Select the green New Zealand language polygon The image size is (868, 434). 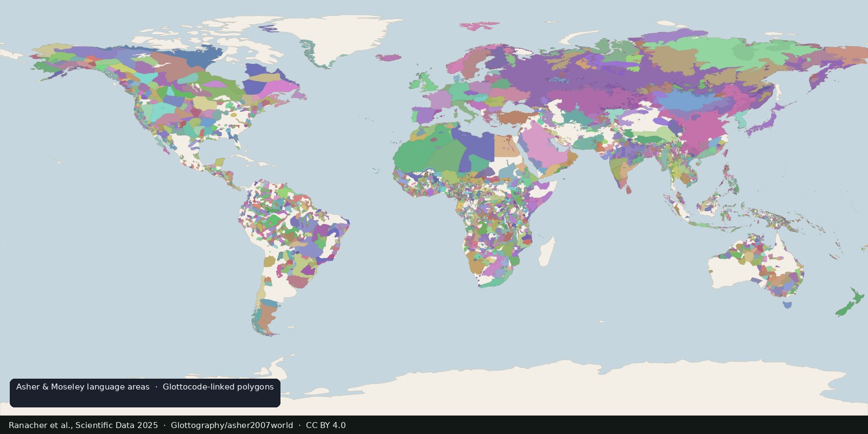coord(849,303)
